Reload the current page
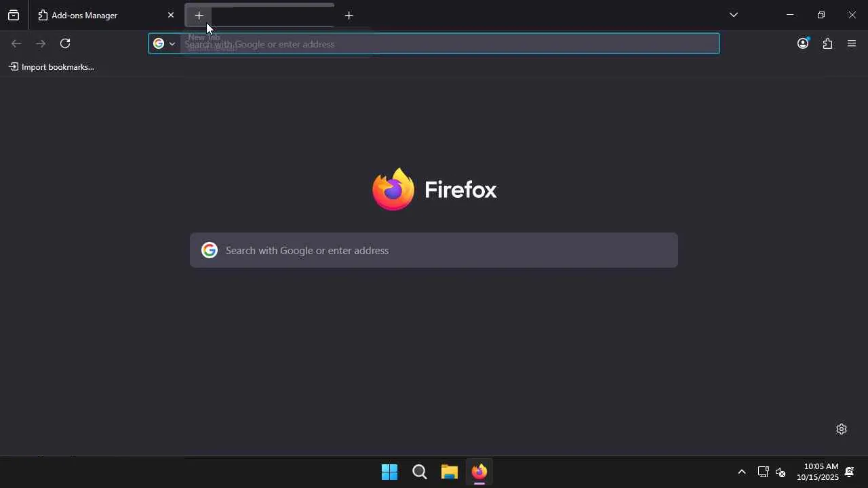 tap(65, 43)
